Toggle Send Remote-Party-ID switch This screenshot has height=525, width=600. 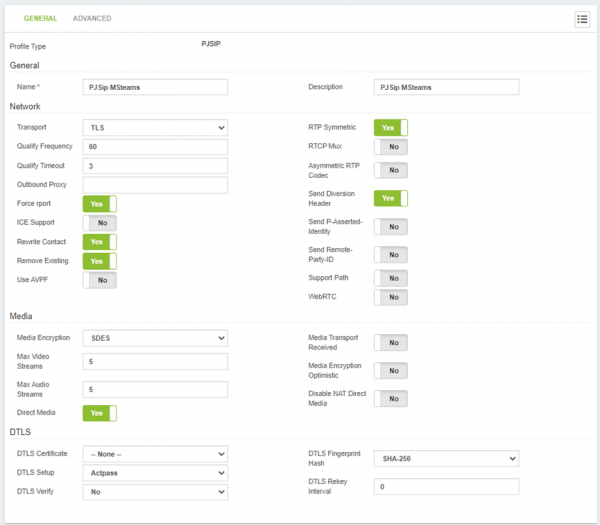391,254
